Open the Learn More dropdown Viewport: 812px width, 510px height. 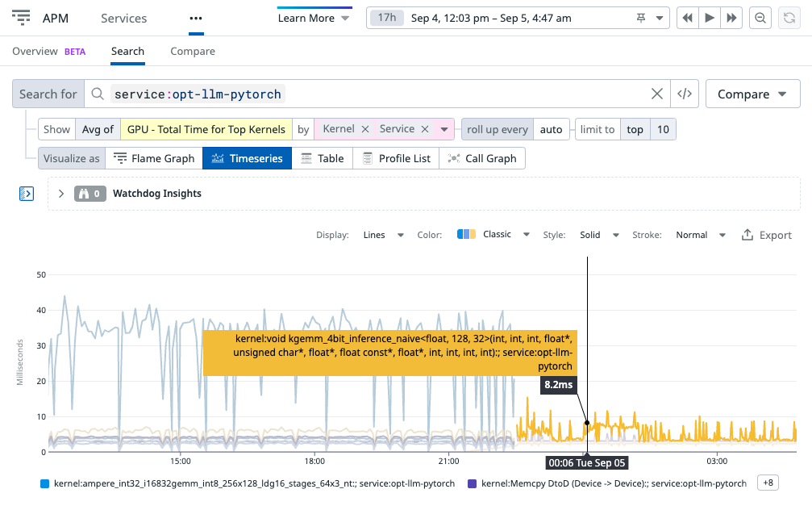(x=314, y=18)
